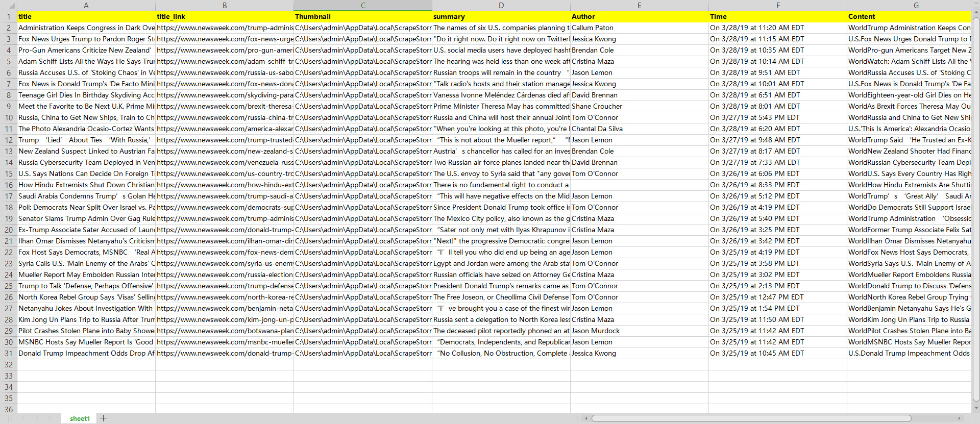Select column E header
This screenshot has width=980, height=424.
(640, 5)
